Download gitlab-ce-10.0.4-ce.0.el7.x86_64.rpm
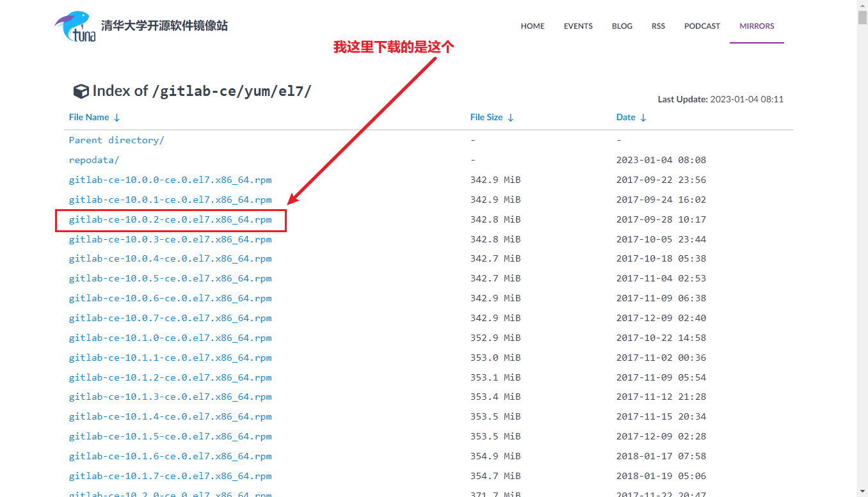868x497 pixels. click(x=170, y=258)
